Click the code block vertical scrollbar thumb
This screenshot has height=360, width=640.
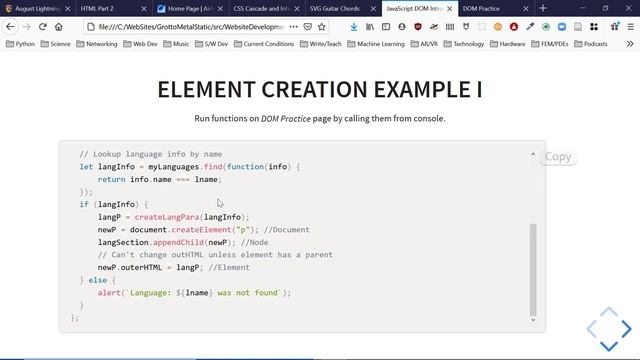[533, 270]
